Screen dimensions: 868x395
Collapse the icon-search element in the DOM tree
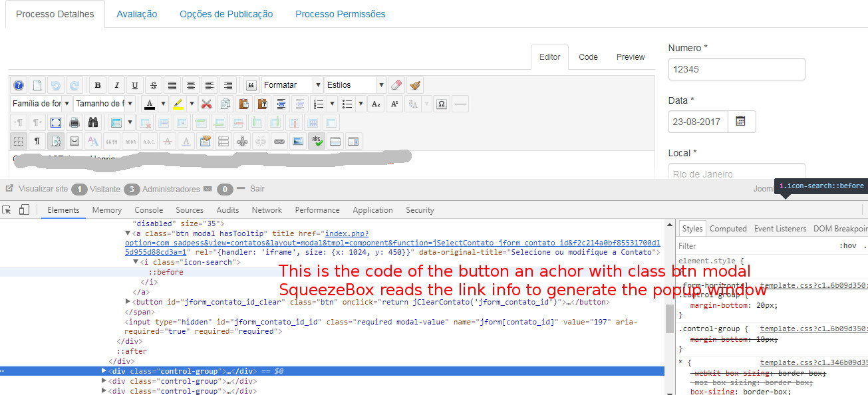(136, 261)
